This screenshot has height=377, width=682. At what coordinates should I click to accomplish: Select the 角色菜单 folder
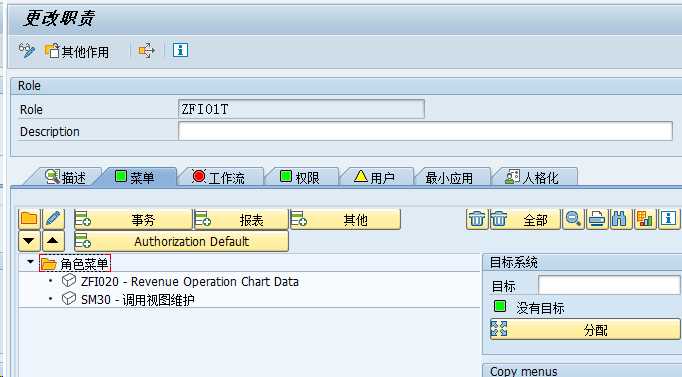(74, 264)
